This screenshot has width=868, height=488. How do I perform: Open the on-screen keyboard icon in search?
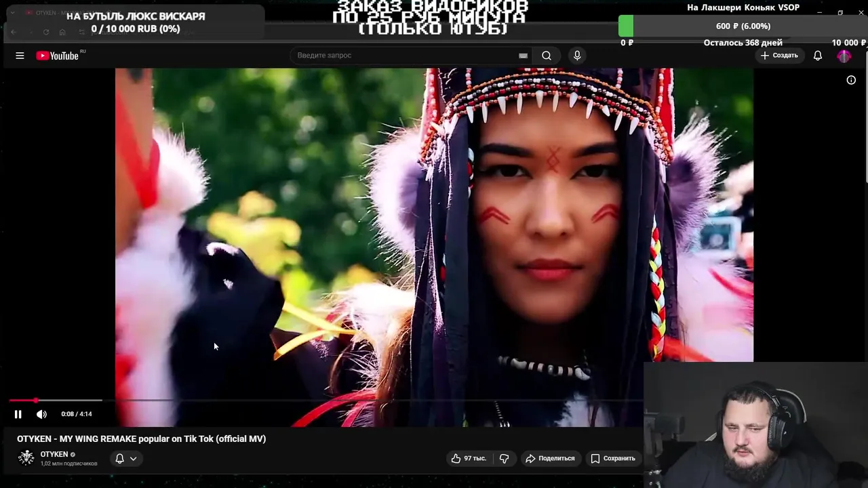523,56
